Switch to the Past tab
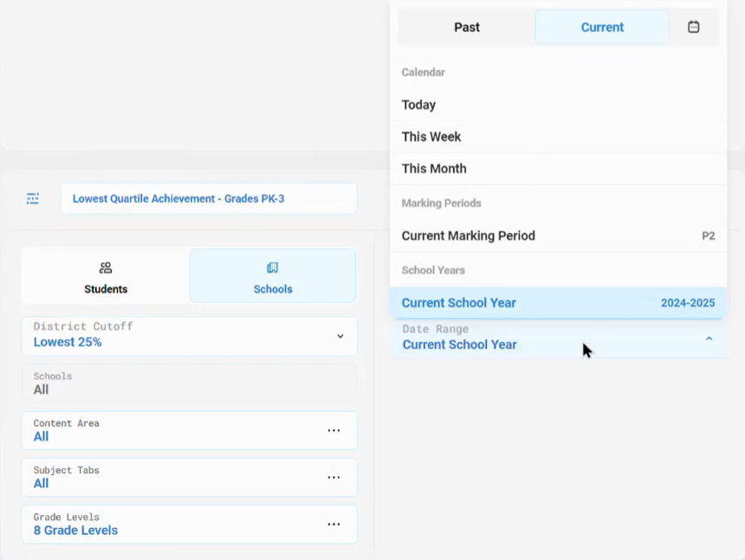The width and height of the screenshot is (745, 560). coord(466,27)
